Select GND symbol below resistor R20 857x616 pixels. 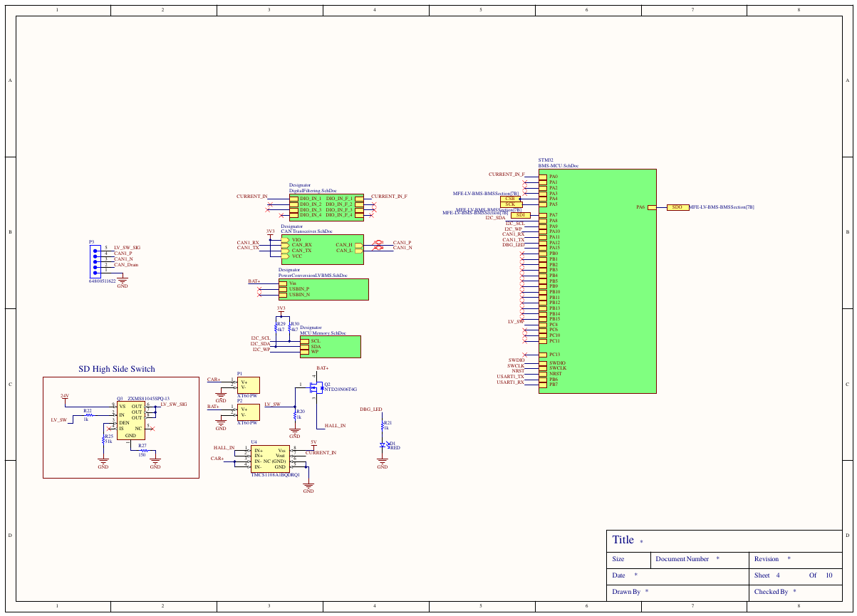click(295, 431)
